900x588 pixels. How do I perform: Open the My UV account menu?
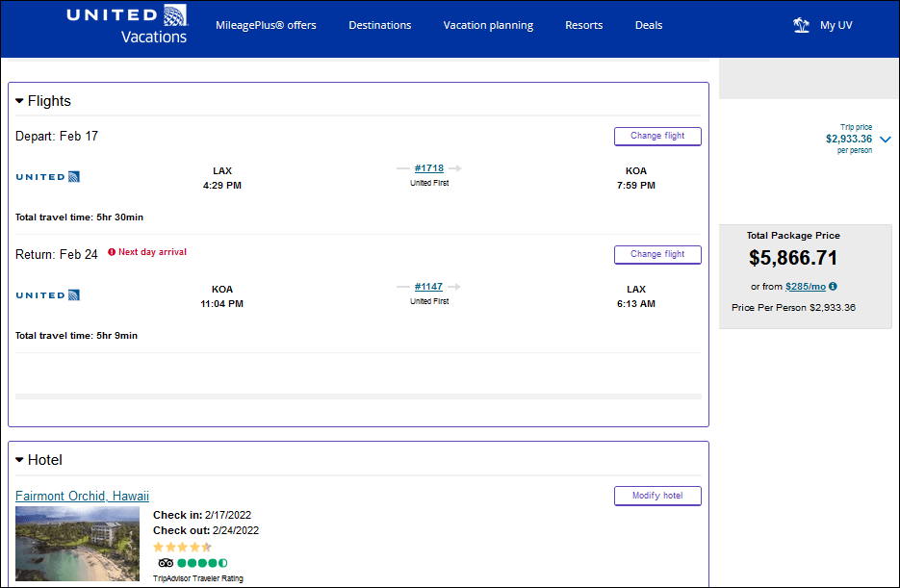click(x=836, y=25)
